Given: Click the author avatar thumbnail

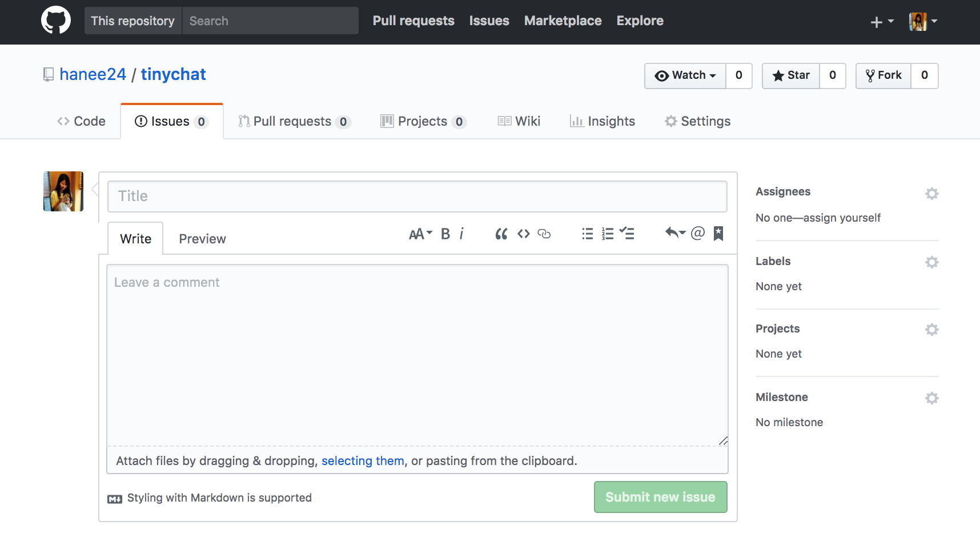Looking at the screenshot, I should (x=63, y=191).
